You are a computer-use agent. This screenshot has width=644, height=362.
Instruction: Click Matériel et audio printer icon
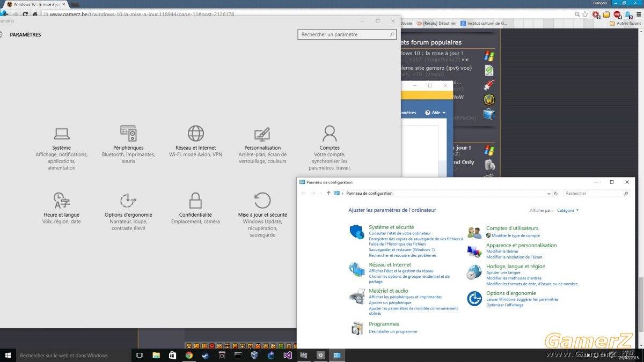[x=357, y=296]
